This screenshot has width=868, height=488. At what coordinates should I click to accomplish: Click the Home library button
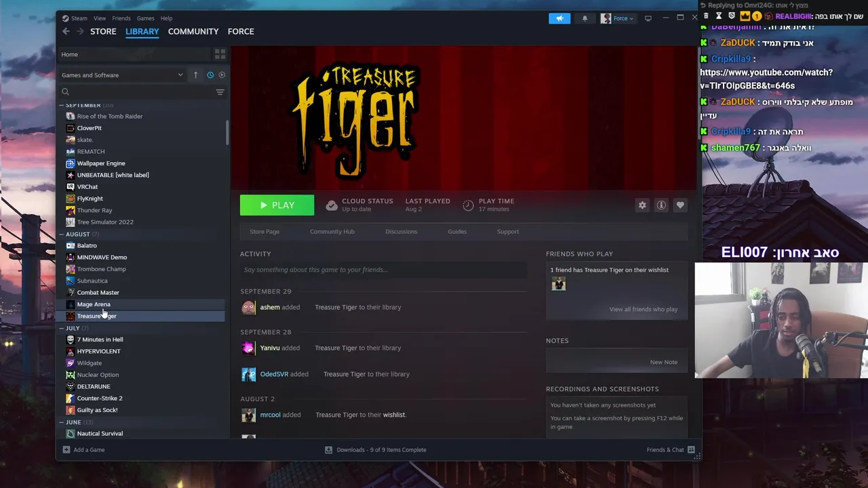coord(134,54)
